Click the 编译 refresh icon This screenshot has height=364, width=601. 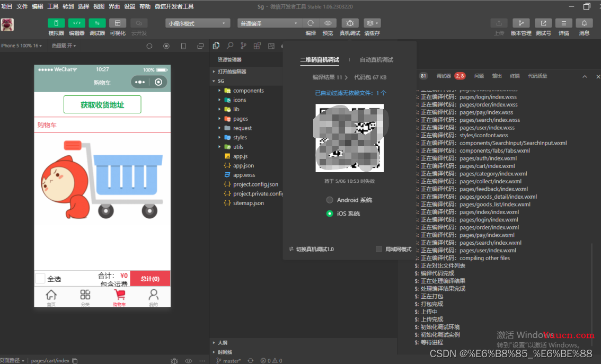(x=311, y=23)
